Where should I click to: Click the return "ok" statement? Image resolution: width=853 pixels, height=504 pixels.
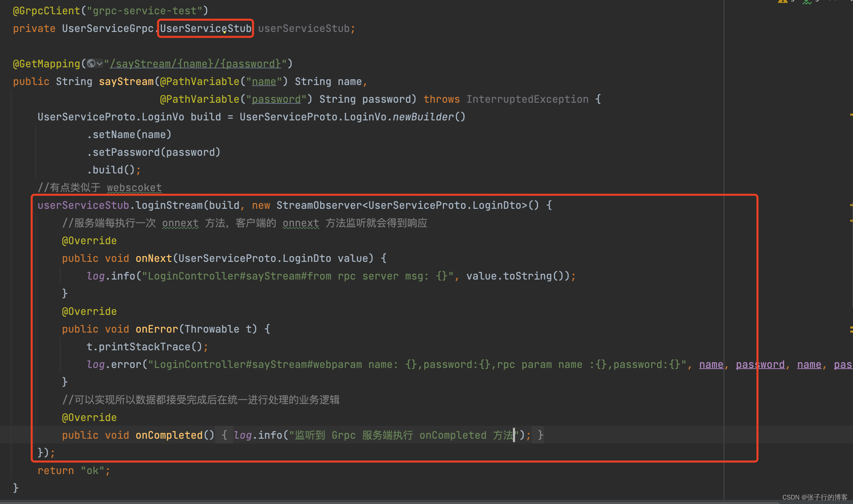click(x=74, y=471)
